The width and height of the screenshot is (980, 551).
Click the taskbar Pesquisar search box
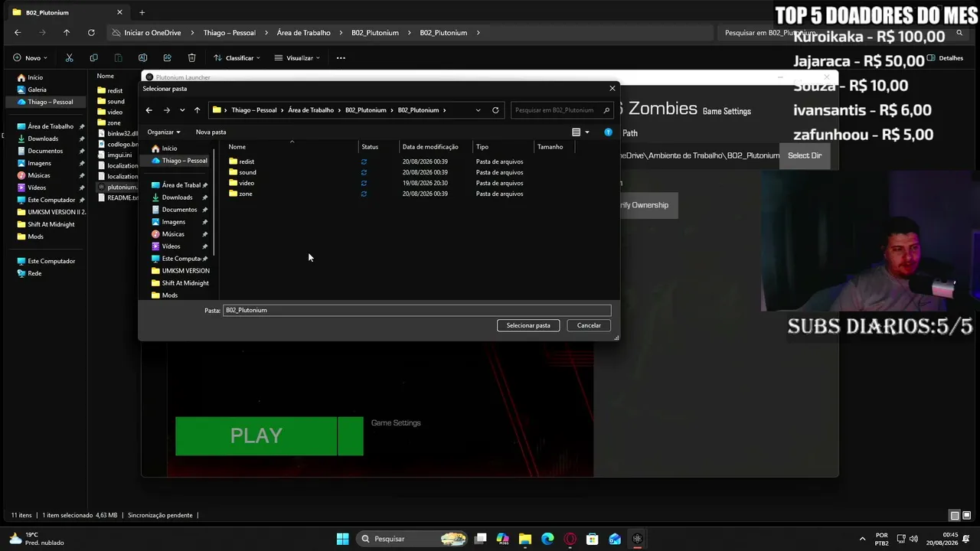[x=413, y=539]
